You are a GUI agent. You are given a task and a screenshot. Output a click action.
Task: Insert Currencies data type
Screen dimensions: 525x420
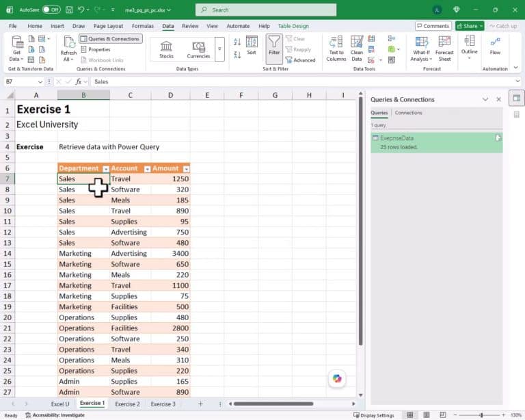198,49
